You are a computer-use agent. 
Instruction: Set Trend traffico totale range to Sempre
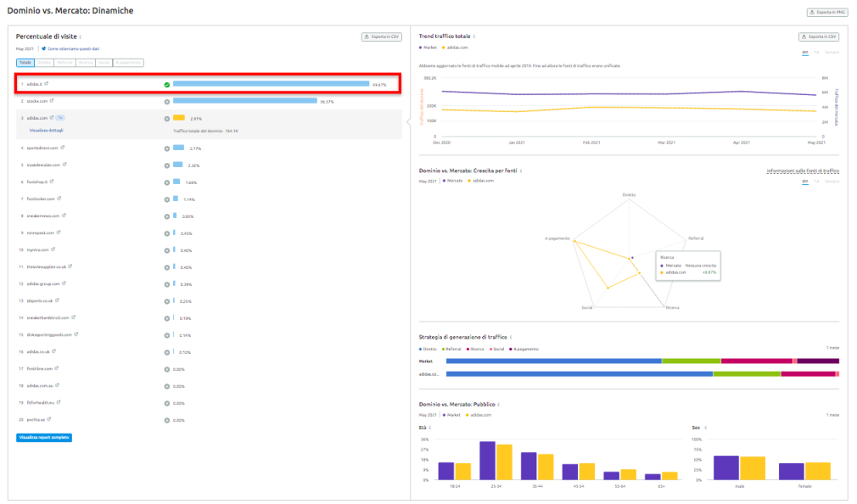pyautogui.click(x=832, y=53)
